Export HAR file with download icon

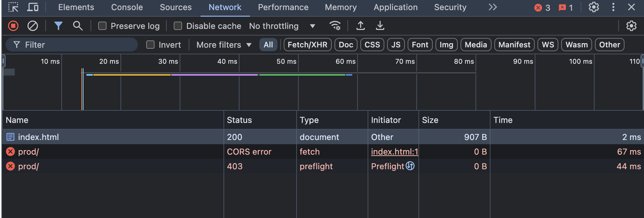click(x=380, y=26)
